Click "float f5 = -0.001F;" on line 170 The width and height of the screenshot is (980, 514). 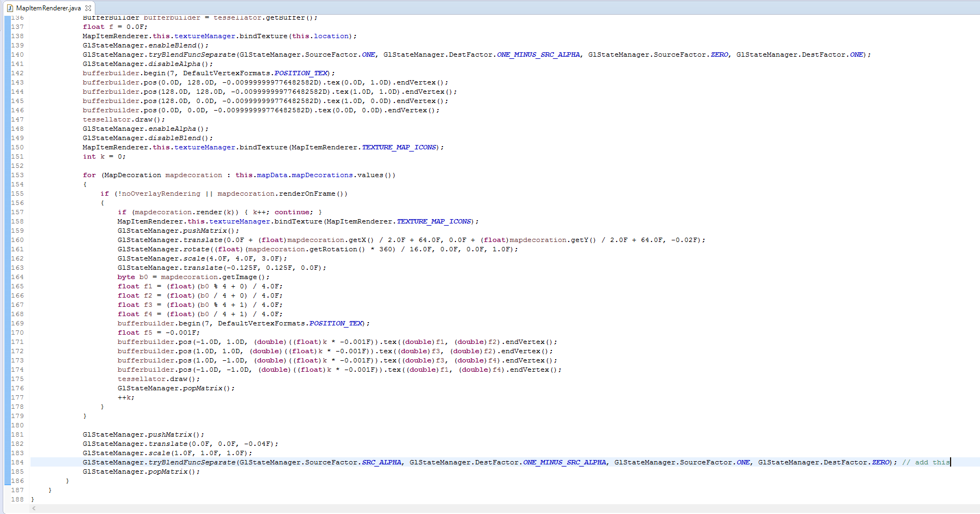(x=159, y=332)
